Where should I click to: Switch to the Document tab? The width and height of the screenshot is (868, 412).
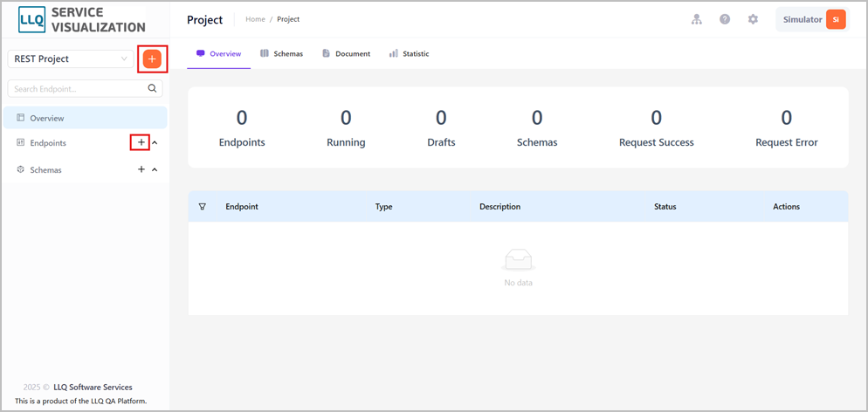[346, 53]
